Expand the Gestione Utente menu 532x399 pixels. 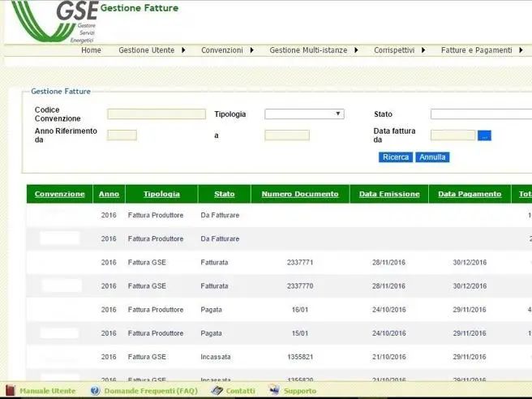[x=152, y=50]
